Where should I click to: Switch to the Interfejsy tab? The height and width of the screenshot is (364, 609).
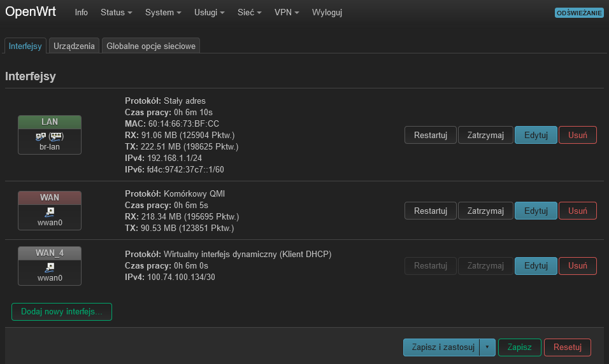tap(25, 46)
